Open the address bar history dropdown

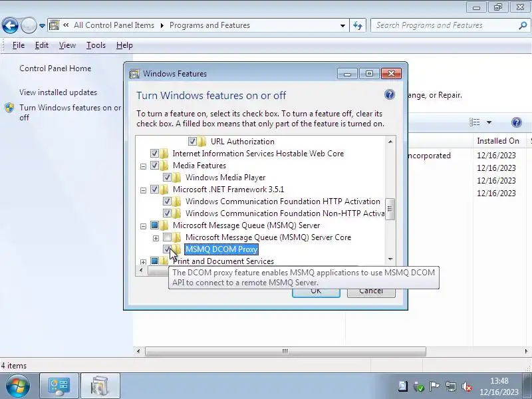(342, 26)
